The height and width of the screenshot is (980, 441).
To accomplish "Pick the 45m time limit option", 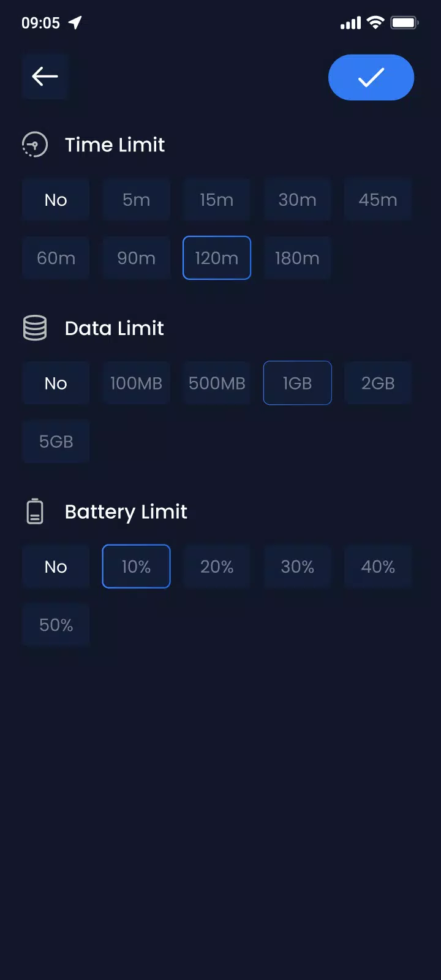I will pos(378,200).
